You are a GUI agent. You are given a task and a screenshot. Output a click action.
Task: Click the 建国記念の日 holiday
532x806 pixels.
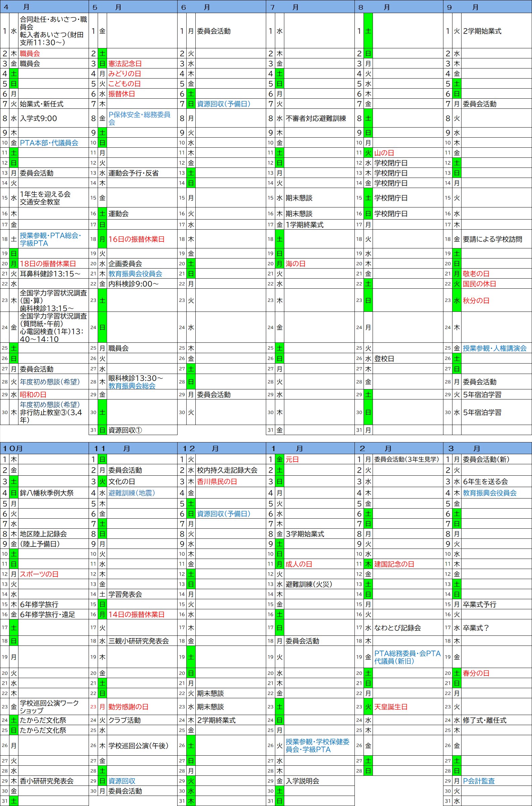click(394, 564)
